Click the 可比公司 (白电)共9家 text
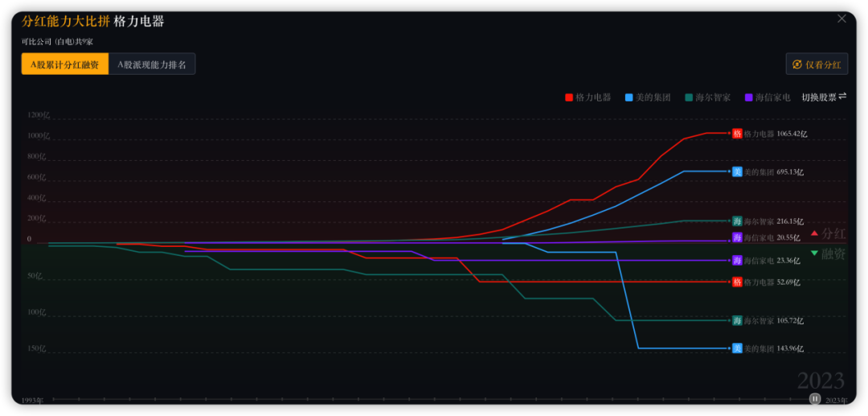868x416 pixels. [57, 42]
